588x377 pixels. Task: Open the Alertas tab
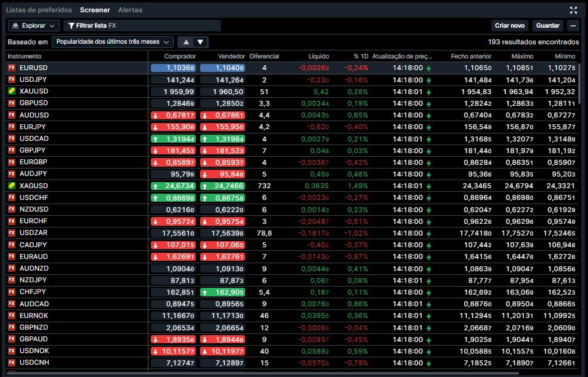click(130, 10)
